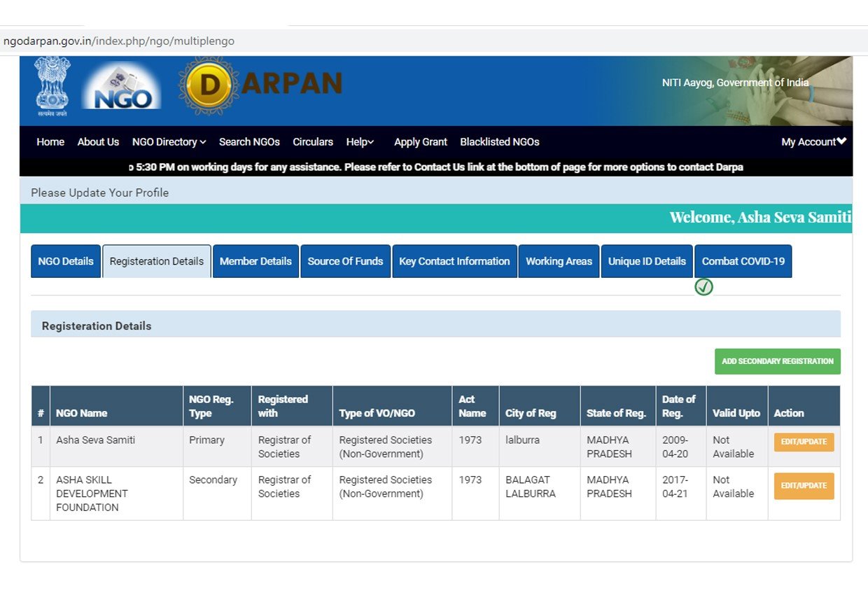Open Search NGOs in navigation
This screenshot has width=868, height=609.
[249, 142]
